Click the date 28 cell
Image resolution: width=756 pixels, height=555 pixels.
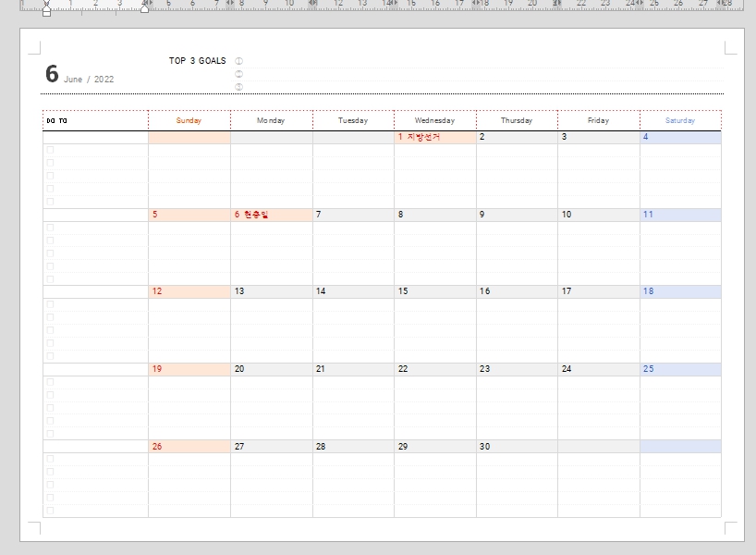(x=353, y=447)
